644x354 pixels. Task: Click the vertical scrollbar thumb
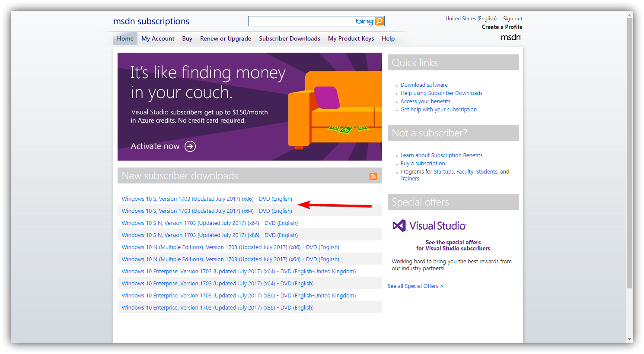(x=630, y=153)
